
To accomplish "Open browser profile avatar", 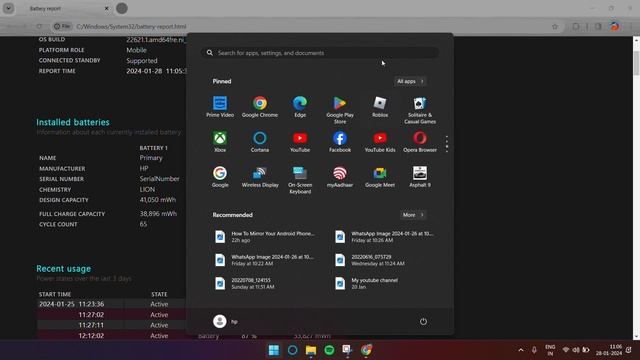I will (x=614, y=26).
